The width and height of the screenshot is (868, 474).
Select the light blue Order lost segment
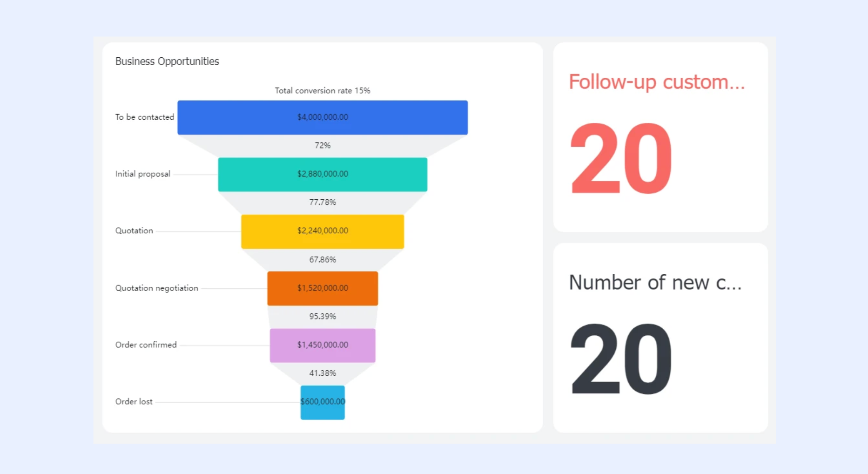click(323, 402)
